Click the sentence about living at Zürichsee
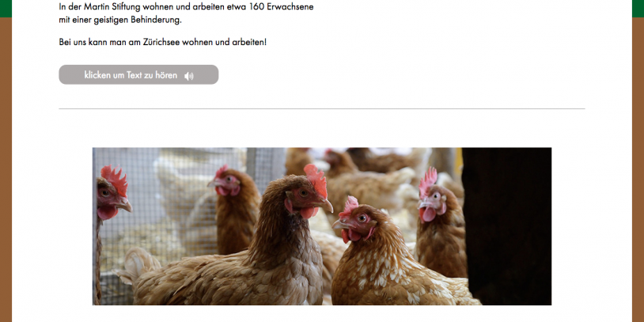Image resolution: width=644 pixels, height=322 pixels. 163,41
